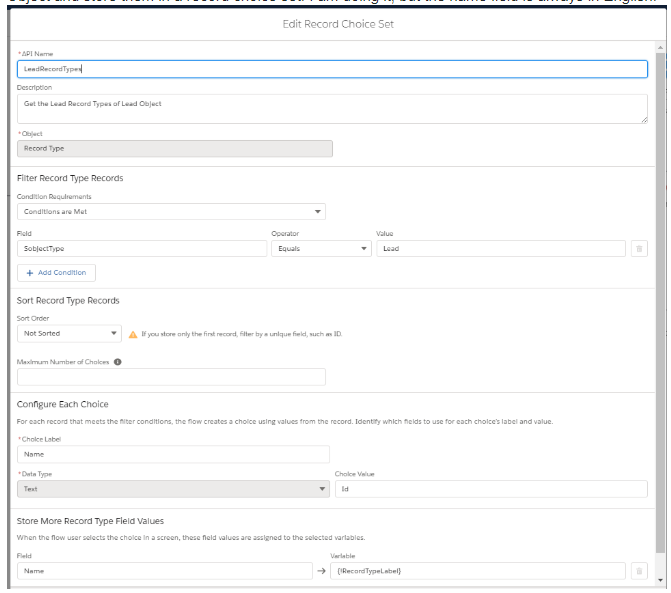671x593 pixels.
Task: Click the arrow between Field and Variable
Action: point(321,570)
